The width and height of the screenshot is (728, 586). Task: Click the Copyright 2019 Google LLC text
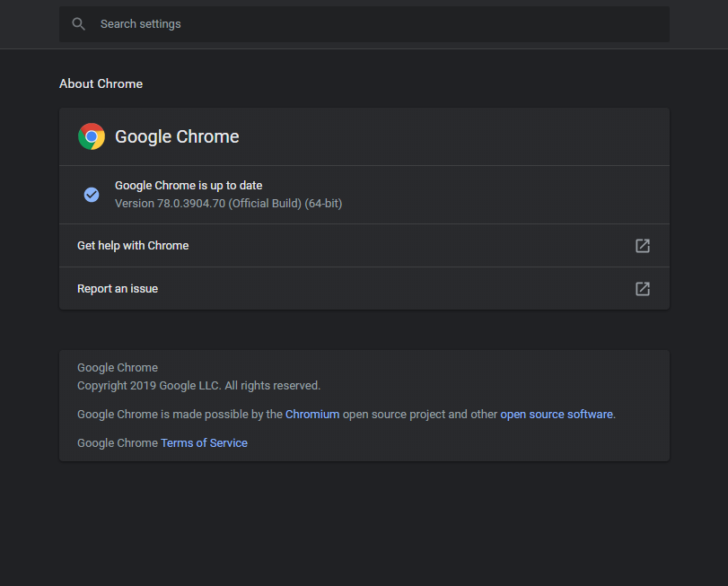(198, 386)
